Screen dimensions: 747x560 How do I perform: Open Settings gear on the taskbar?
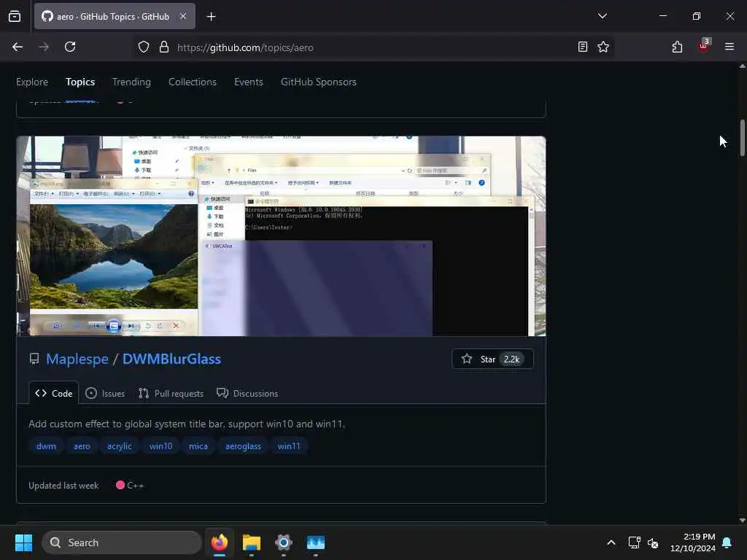pyautogui.click(x=284, y=542)
